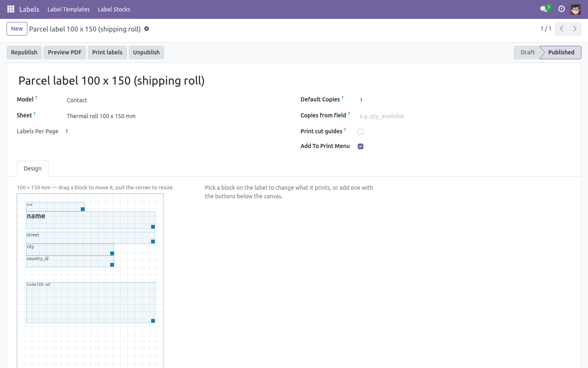Screen dimensions: 588x368
Task: Click the Sheet field help tooltip
Action: (35, 114)
